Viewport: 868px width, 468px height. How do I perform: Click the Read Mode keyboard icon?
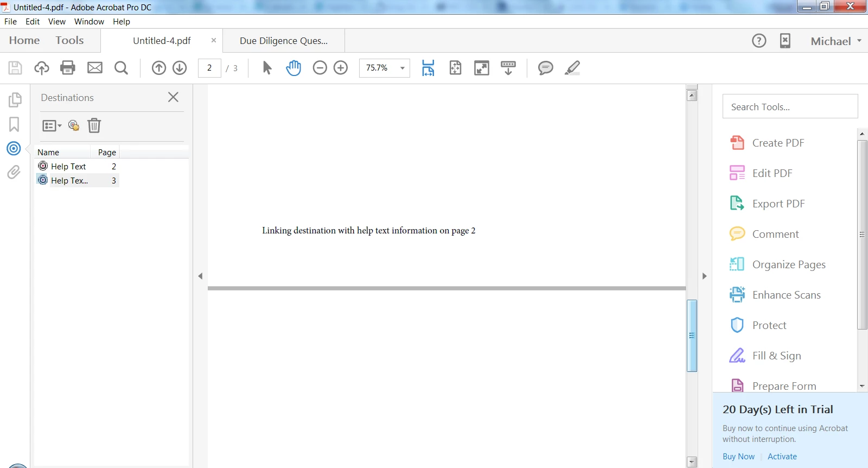[x=508, y=68]
